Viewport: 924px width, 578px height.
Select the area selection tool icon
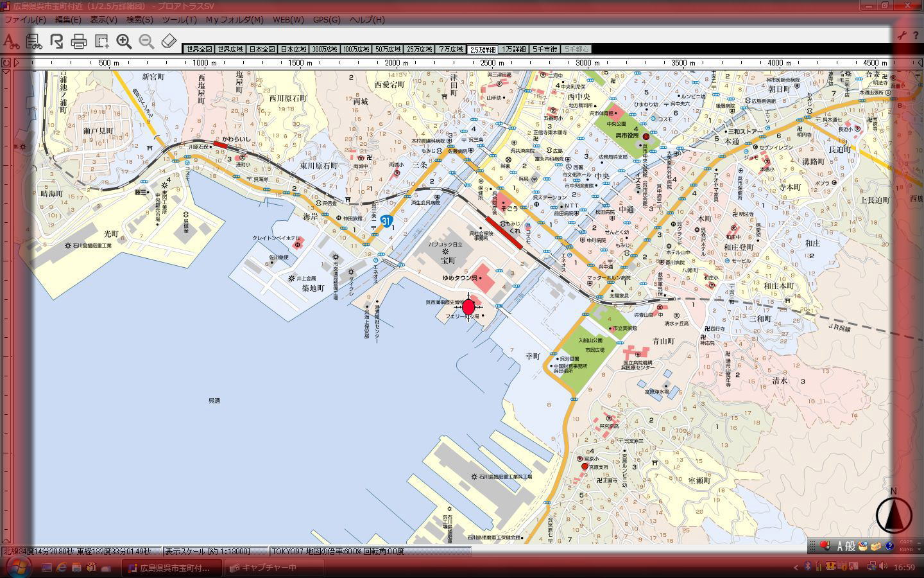point(101,42)
